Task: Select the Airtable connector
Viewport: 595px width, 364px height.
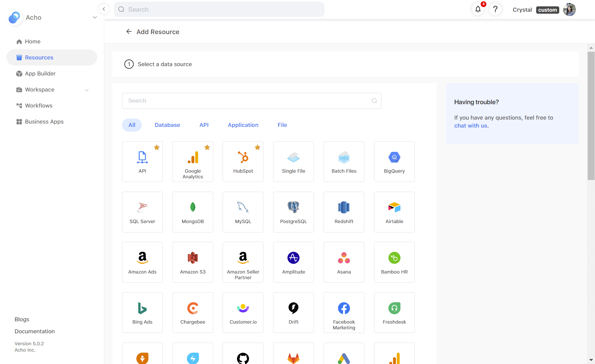Action: tap(394, 212)
